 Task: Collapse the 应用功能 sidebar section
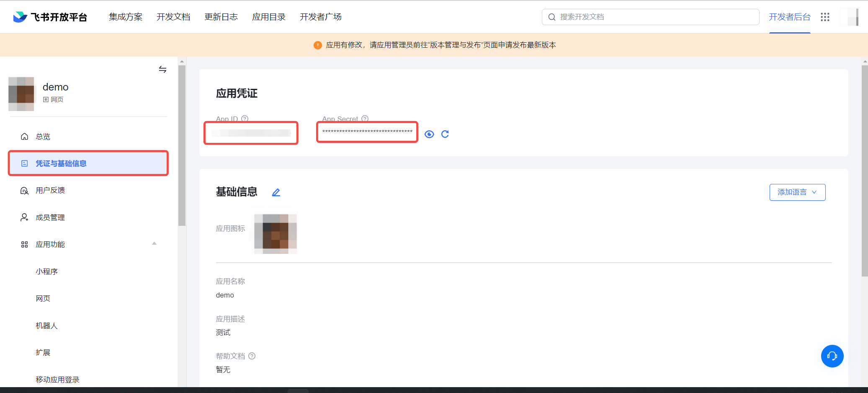[x=154, y=244]
